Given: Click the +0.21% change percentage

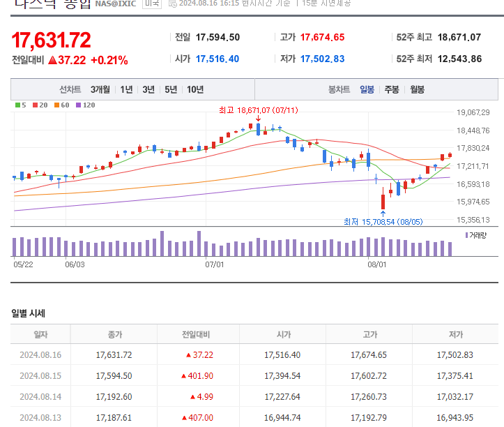Looking at the screenshot, I should [x=109, y=60].
